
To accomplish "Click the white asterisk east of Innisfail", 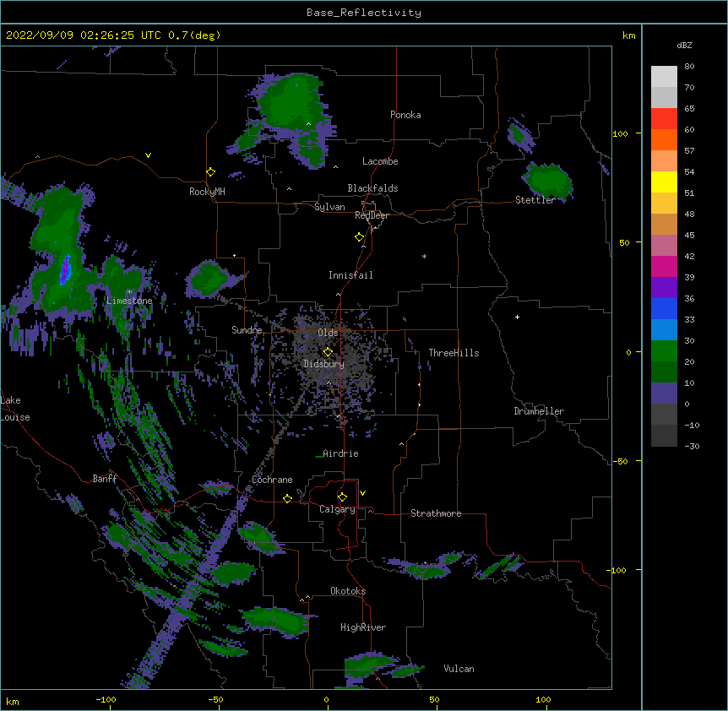I will pyautogui.click(x=424, y=256).
